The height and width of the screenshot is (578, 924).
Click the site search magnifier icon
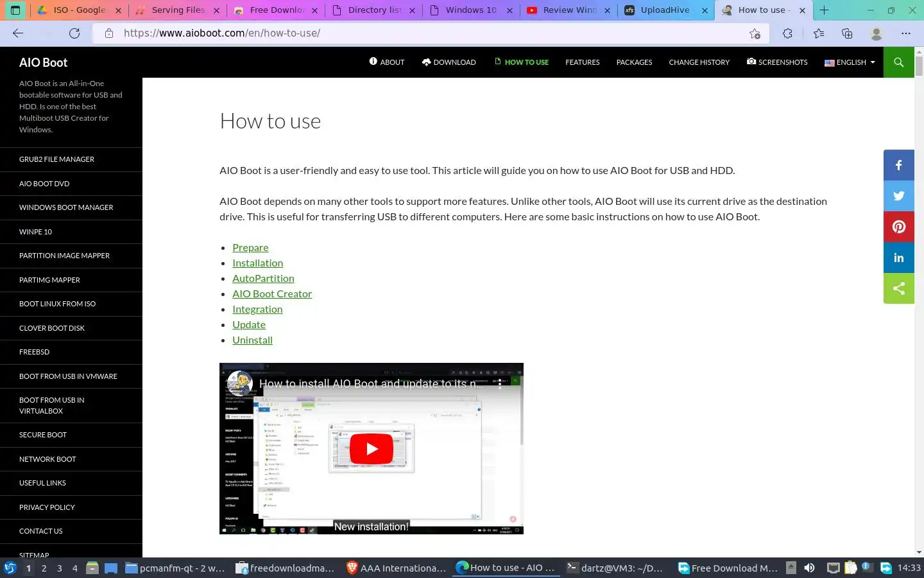click(898, 62)
